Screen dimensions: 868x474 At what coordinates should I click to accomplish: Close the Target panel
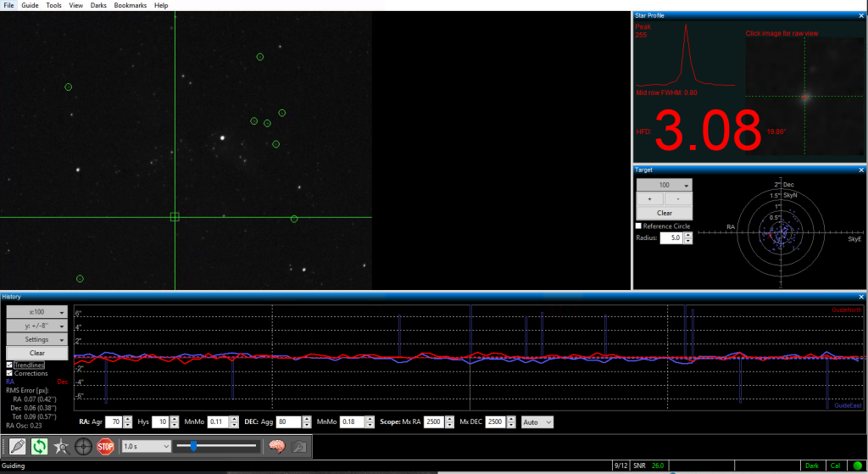[x=861, y=170]
